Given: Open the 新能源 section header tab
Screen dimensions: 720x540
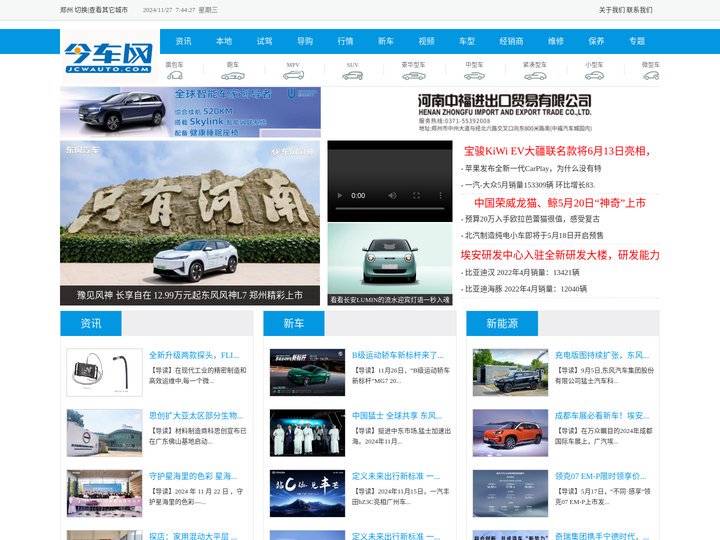Looking at the screenshot, I should (x=502, y=323).
